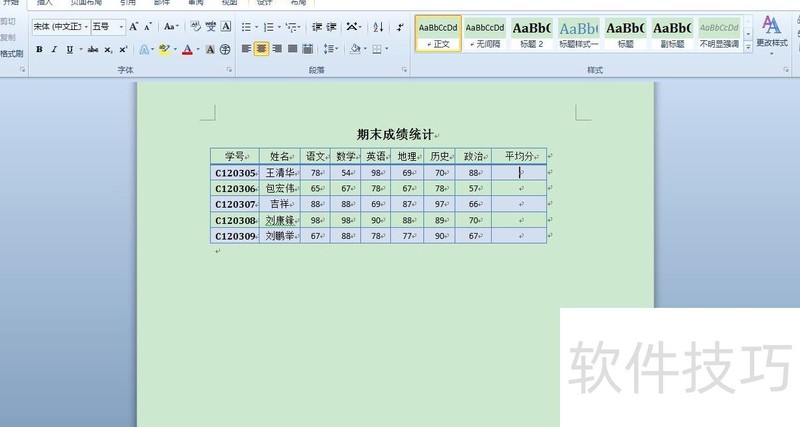The image size is (800, 427).
Task: Apply highlight color with marker button
Action: click(x=164, y=49)
